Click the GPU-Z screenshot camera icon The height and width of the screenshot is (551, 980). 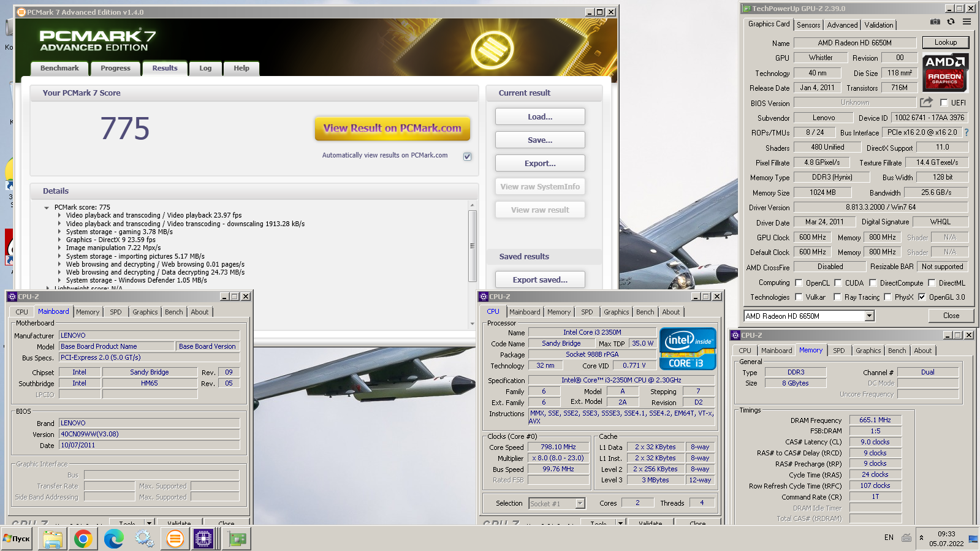coord(935,21)
